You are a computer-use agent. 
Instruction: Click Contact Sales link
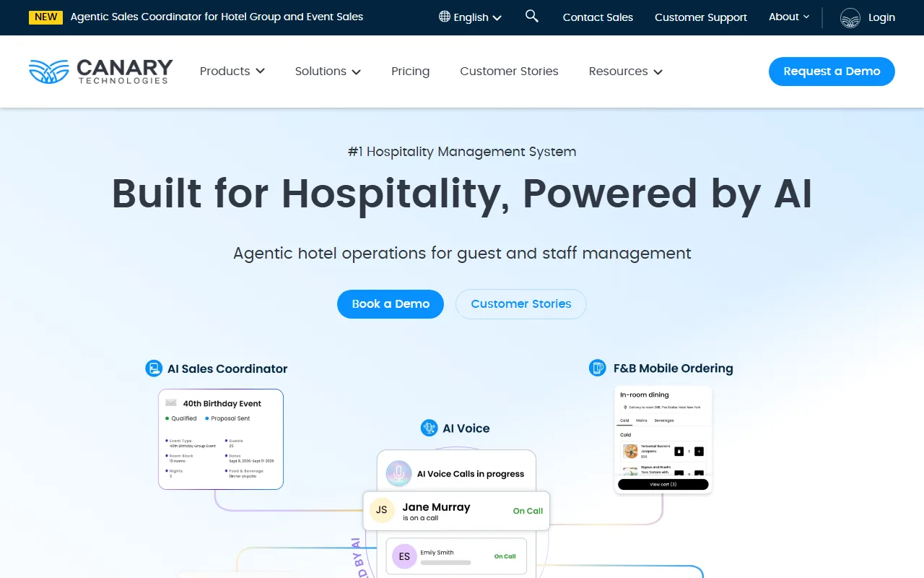click(x=598, y=17)
